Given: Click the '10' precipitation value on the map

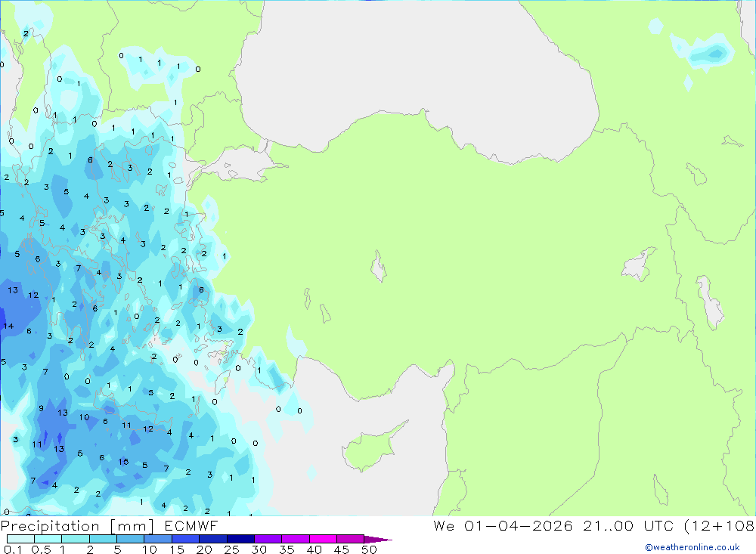Looking at the screenshot, I should [x=85, y=417].
